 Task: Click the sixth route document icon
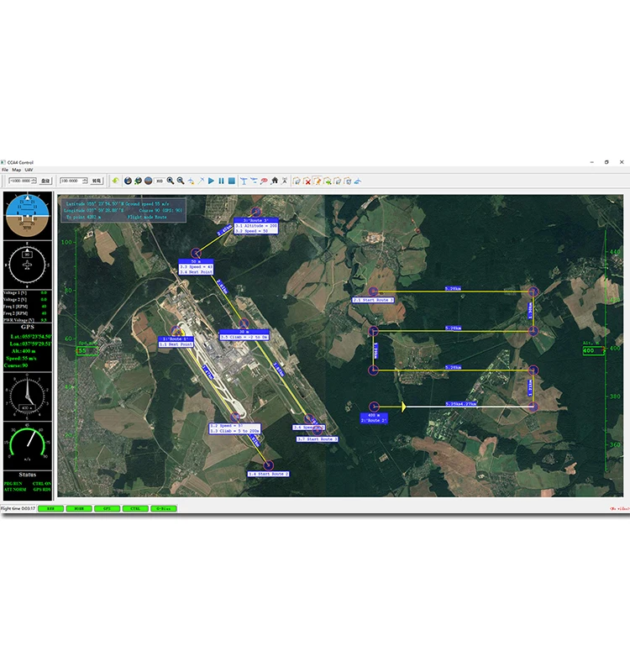(x=348, y=181)
